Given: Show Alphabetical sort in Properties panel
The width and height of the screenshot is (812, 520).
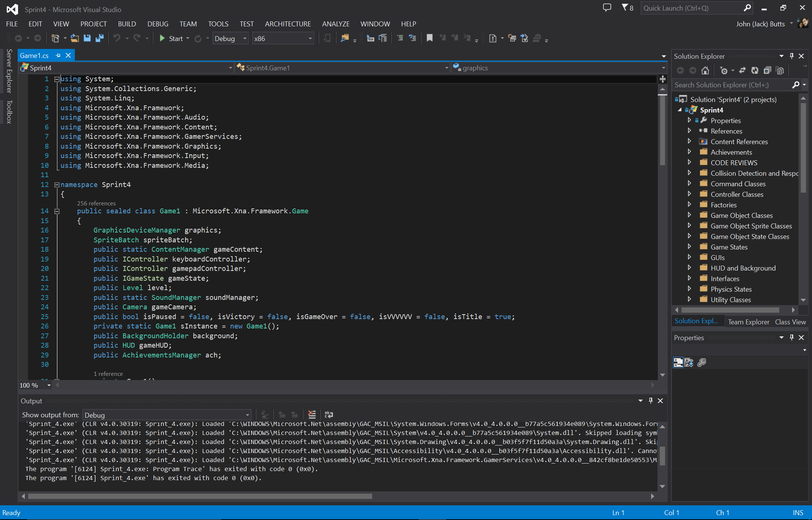Looking at the screenshot, I should pos(689,362).
